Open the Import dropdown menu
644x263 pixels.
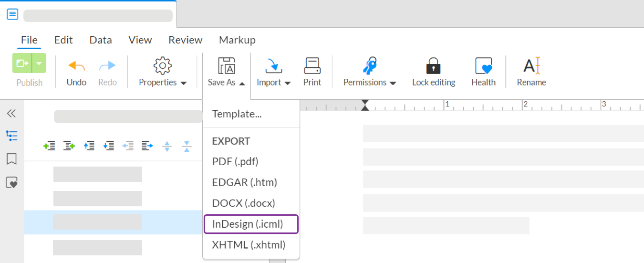pyautogui.click(x=273, y=82)
